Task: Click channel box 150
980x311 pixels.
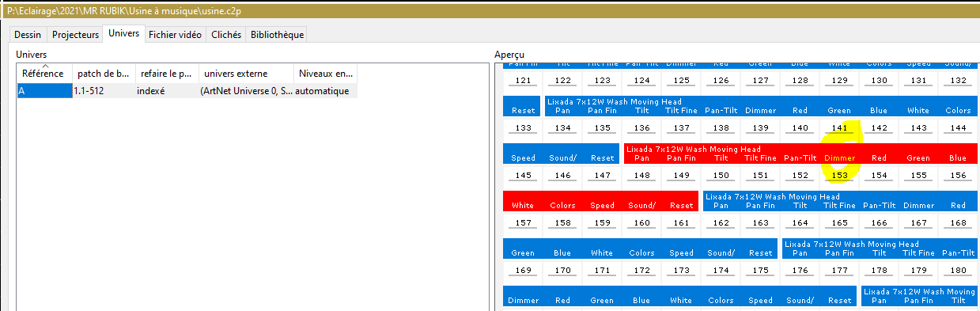Action: coord(721,175)
